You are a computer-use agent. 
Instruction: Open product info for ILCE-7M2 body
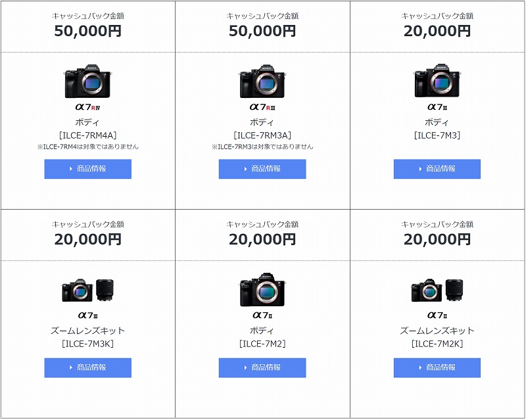click(x=262, y=367)
